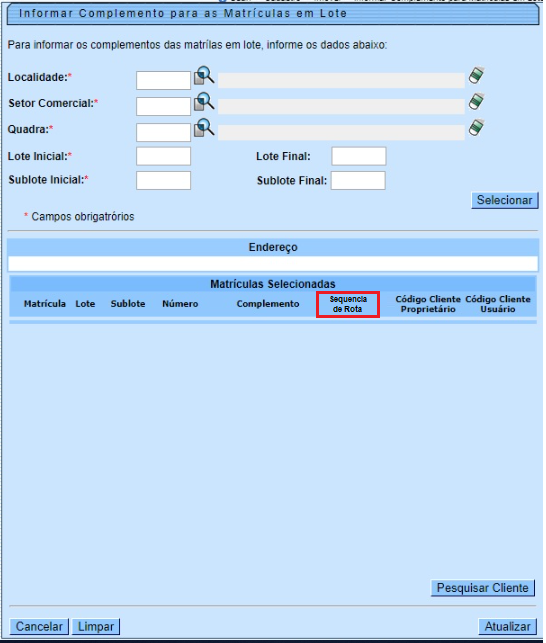Click the Número column header
Image resolution: width=546 pixels, height=643 pixels.
point(180,304)
